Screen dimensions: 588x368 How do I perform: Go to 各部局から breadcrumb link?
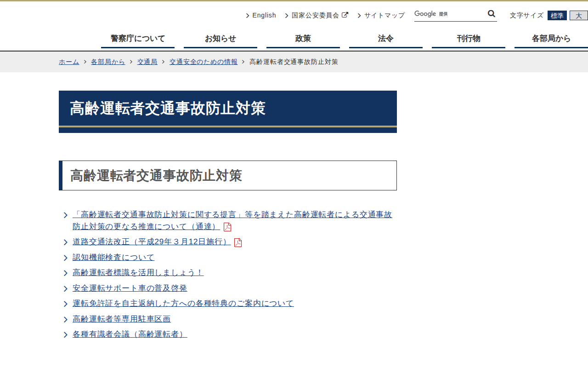[108, 62]
